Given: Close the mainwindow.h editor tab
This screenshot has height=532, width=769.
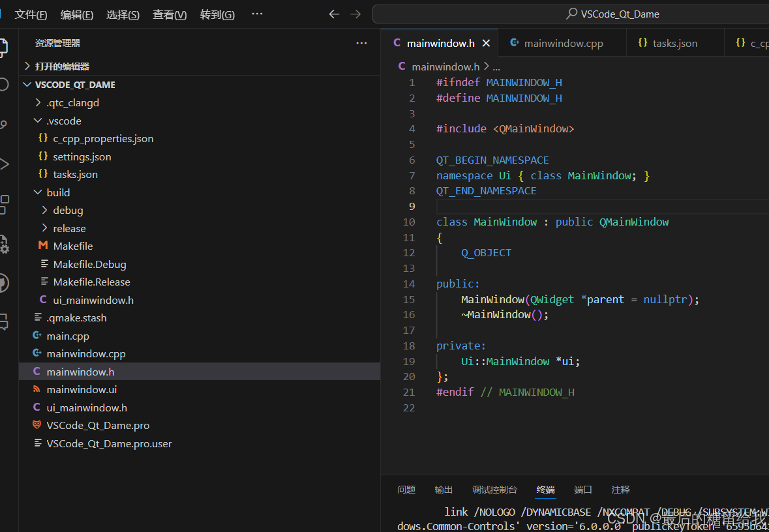Looking at the screenshot, I should [x=486, y=43].
